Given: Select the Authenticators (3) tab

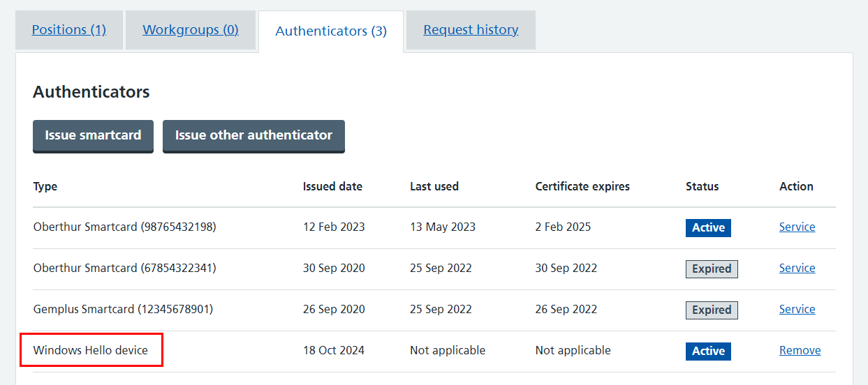Looking at the screenshot, I should [331, 31].
